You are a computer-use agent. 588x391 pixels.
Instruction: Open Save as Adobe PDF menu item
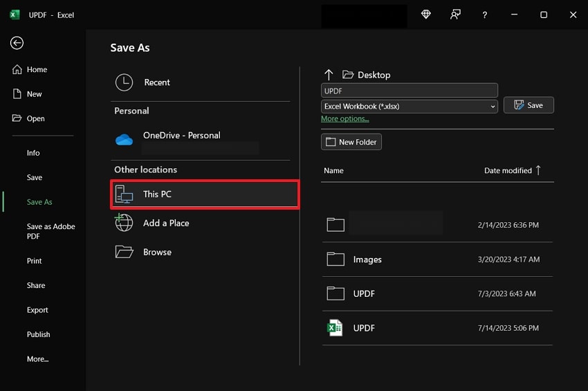[x=50, y=231]
